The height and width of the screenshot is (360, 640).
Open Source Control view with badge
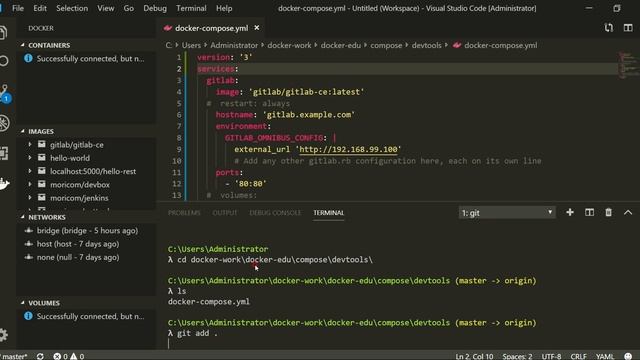tap(5, 93)
